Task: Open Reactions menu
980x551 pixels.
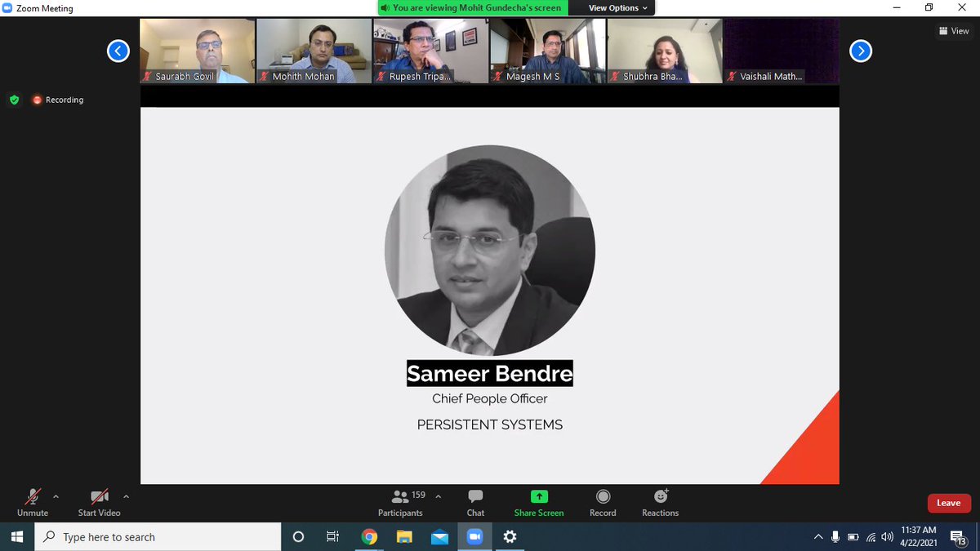Action: click(660, 502)
